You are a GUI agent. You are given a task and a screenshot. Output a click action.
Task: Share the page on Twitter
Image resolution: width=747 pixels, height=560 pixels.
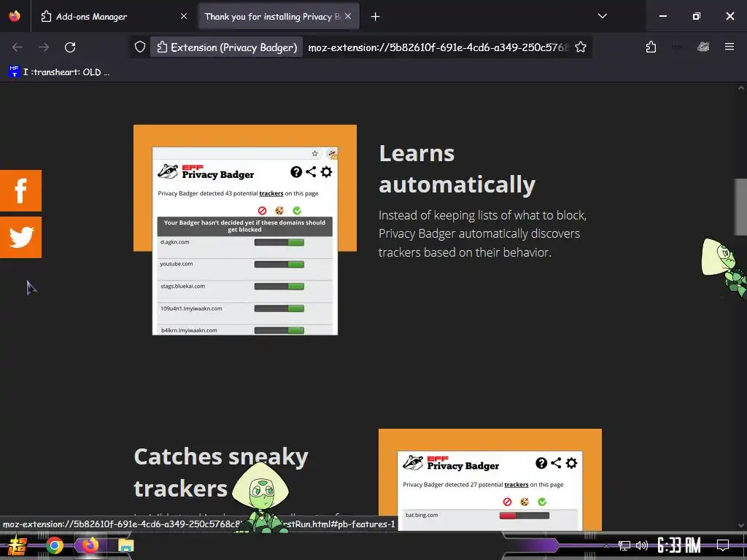pyautogui.click(x=20, y=237)
